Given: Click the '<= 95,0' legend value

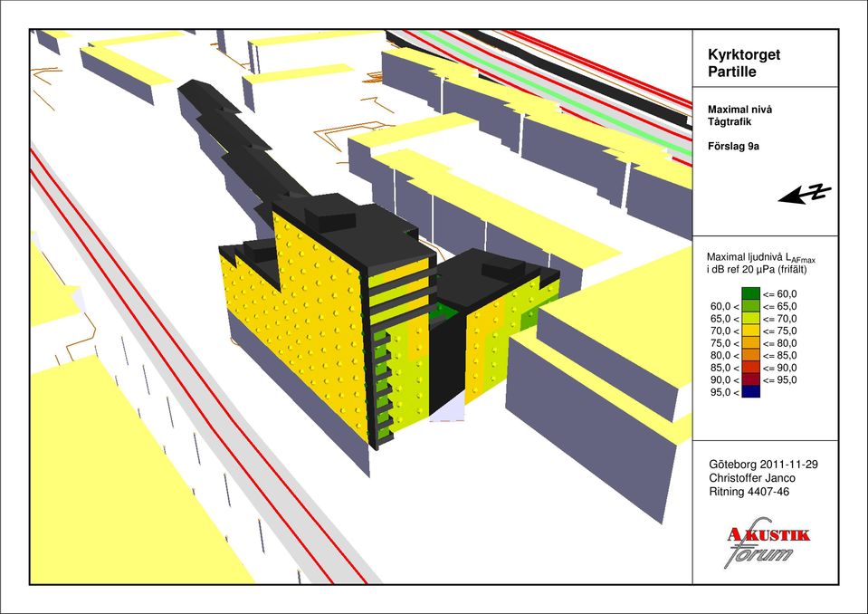Looking at the screenshot, I should point(780,379).
